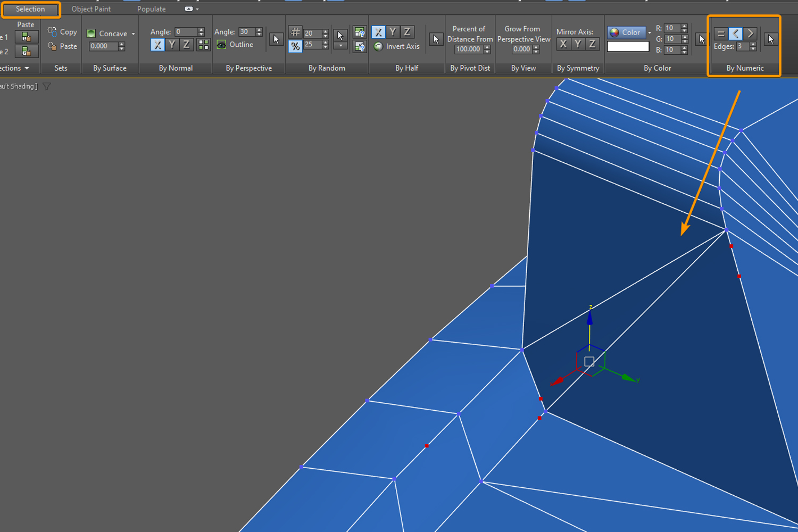Image resolution: width=798 pixels, height=532 pixels.
Task: Click the Mirror Axis Y button
Action: point(578,45)
